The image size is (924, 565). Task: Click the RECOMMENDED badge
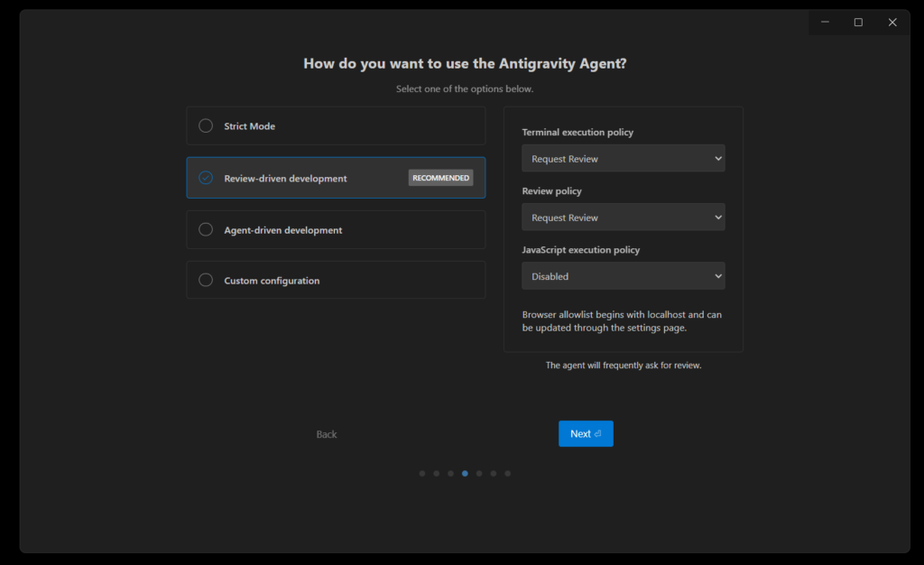click(440, 178)
